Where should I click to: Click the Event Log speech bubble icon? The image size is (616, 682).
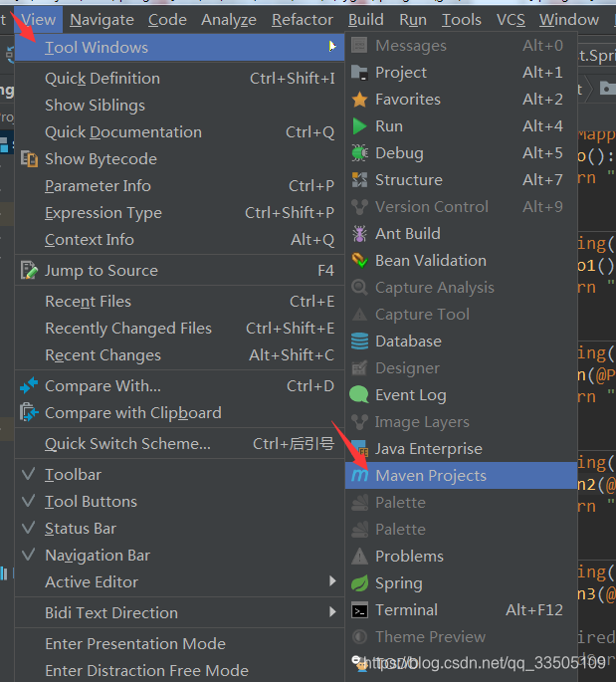tap(359, 395)
